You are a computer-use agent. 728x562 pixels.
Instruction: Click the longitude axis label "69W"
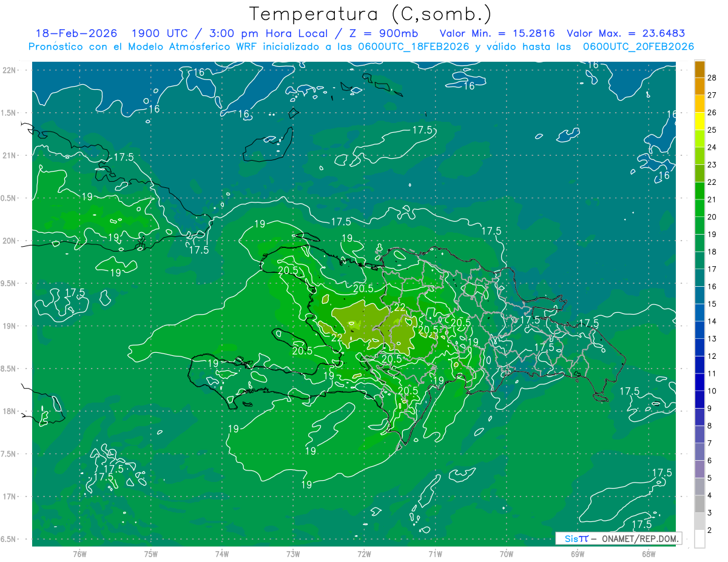click(x=578, y=554)
